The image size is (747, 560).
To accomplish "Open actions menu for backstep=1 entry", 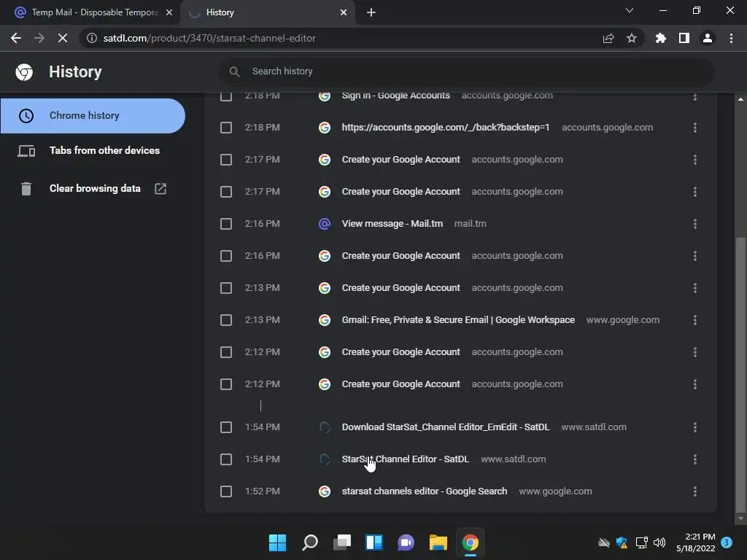I will point(695,128).
